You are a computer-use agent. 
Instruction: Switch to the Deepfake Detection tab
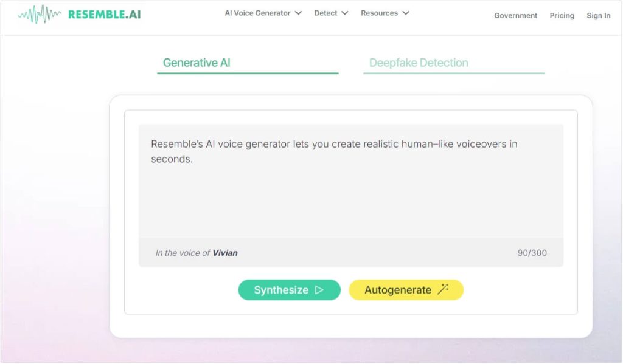(419, 63)
